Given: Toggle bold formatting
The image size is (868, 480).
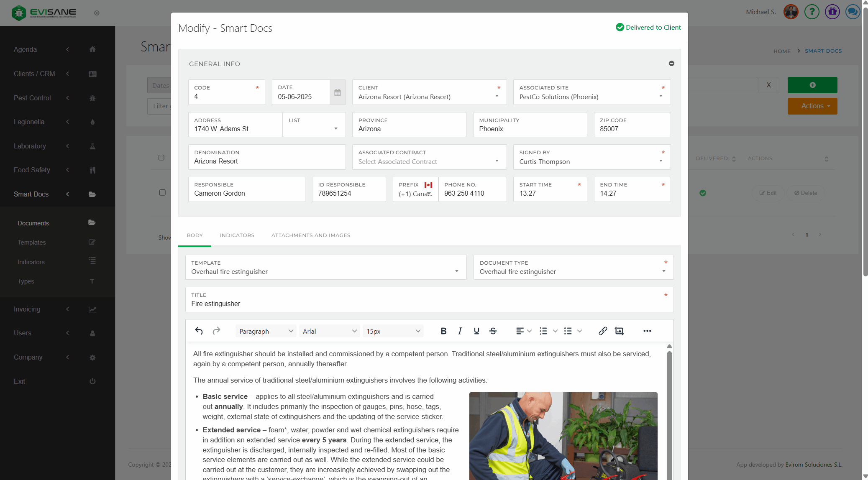Looking at the screenshot, I should (443, 331).
